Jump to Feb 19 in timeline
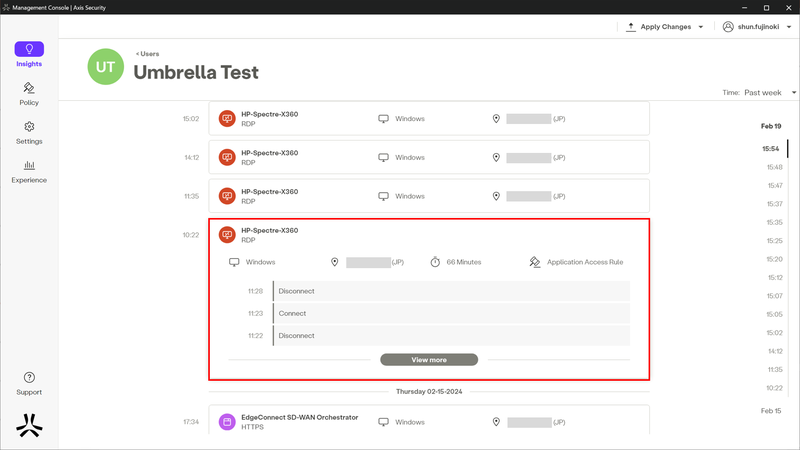The image size is (800, 450). click(x=771, y=126)
